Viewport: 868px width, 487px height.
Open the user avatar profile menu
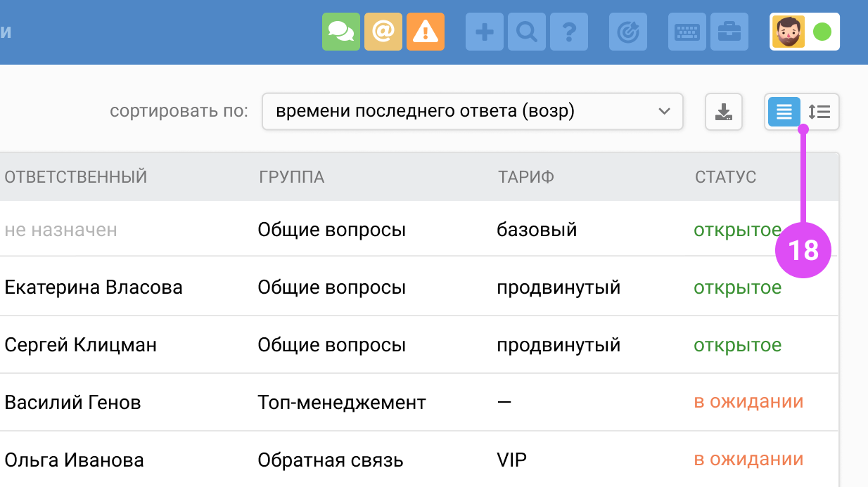click(x=789, y=32)
